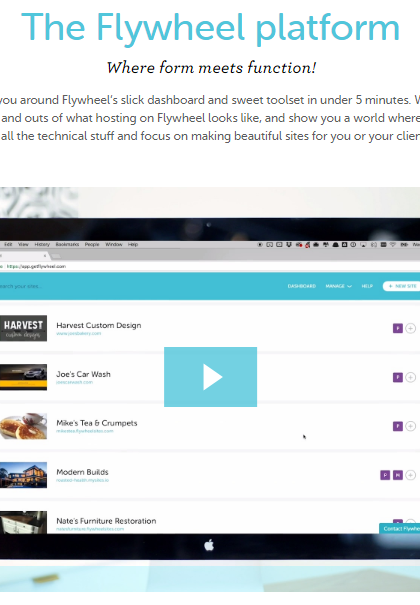420x605 pixels.
Task: Click the Dropbox icon in the macOS menu bar
Action: tap(288, 244)
